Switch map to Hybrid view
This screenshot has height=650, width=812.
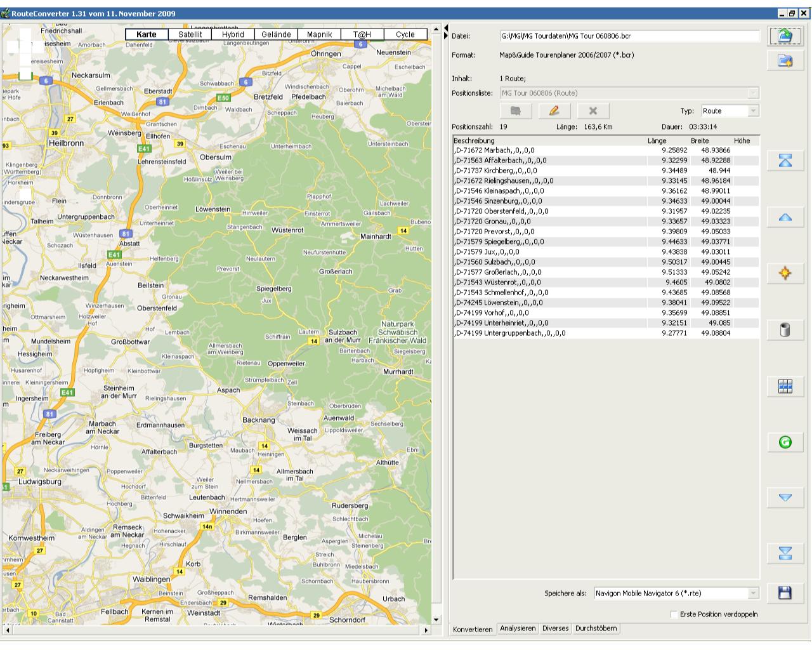pyautogui.click(x=233, y=35)
